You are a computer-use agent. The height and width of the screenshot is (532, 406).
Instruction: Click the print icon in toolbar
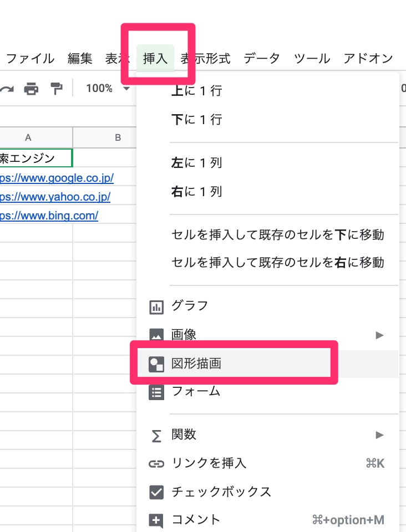[x=31, y=89]
